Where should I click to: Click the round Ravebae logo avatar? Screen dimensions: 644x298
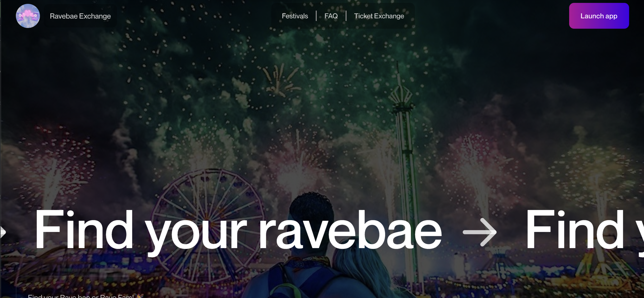[x=28, y=16]
